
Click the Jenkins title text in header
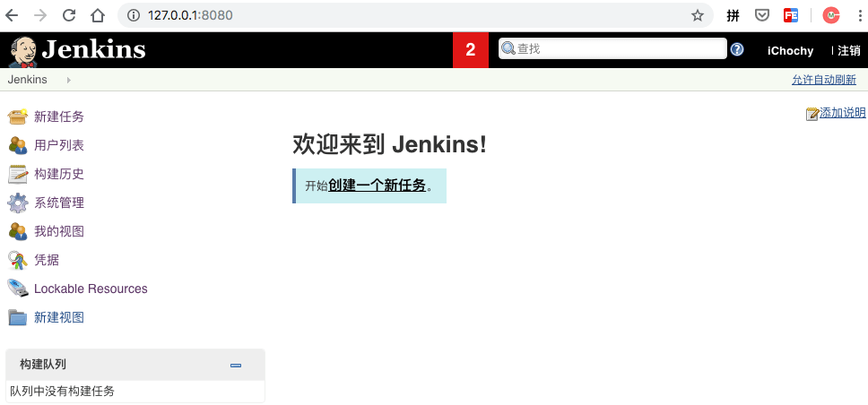coord(93,50)
